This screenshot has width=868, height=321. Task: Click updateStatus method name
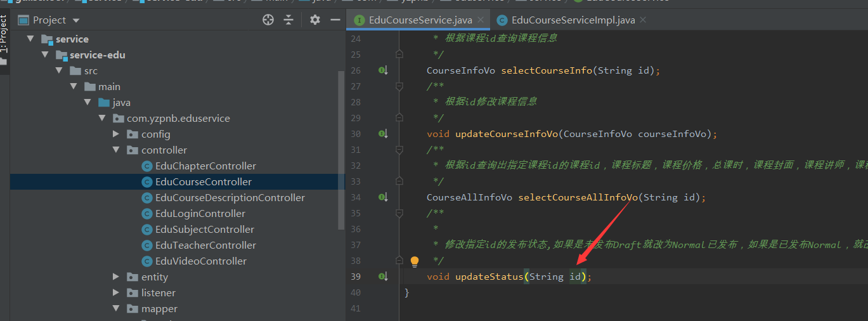489,277
